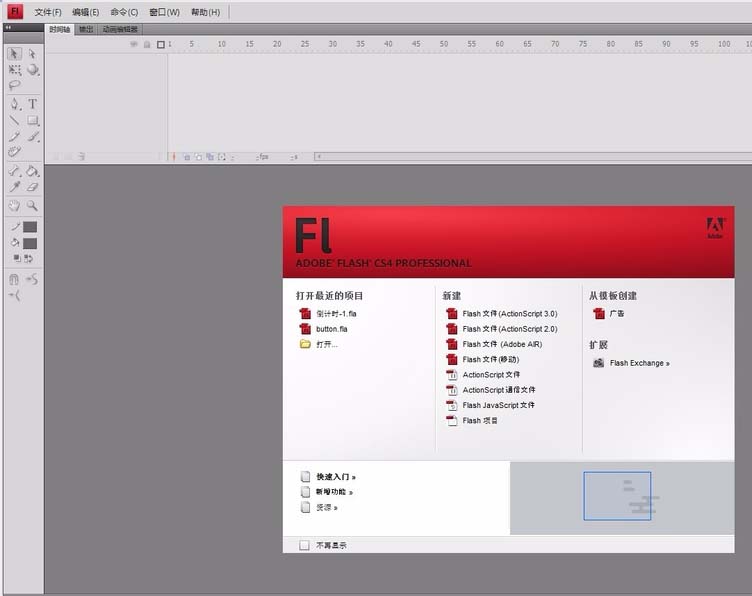The image size is (752, 596).
Task: Select the Line tool
Action: (x=14, y=120)
